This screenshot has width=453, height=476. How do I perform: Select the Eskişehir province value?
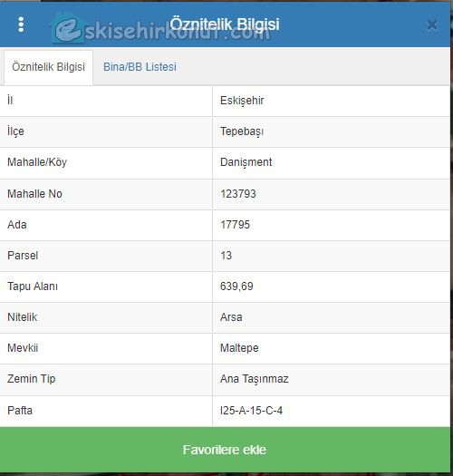coord(242,101)
